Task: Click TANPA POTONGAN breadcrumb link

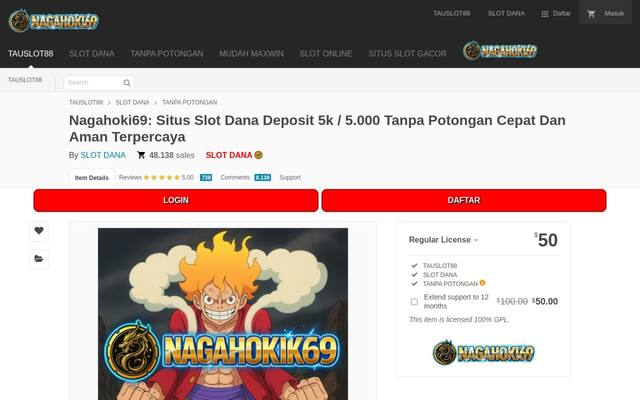Action: tap(189, 102)
